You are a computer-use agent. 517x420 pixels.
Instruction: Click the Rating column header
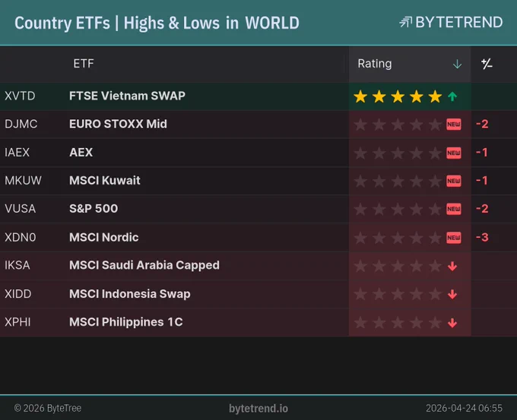click(410, 64)
